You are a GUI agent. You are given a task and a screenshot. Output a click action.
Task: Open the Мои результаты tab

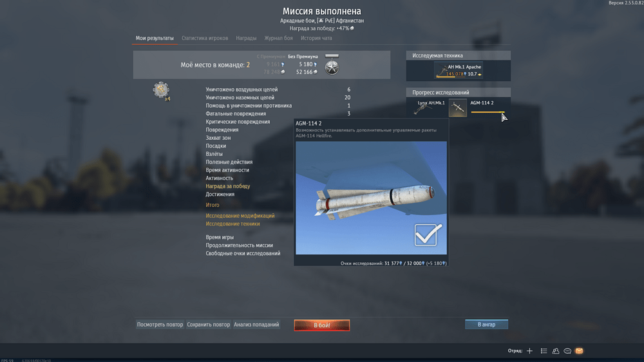(x=155, y=38)
